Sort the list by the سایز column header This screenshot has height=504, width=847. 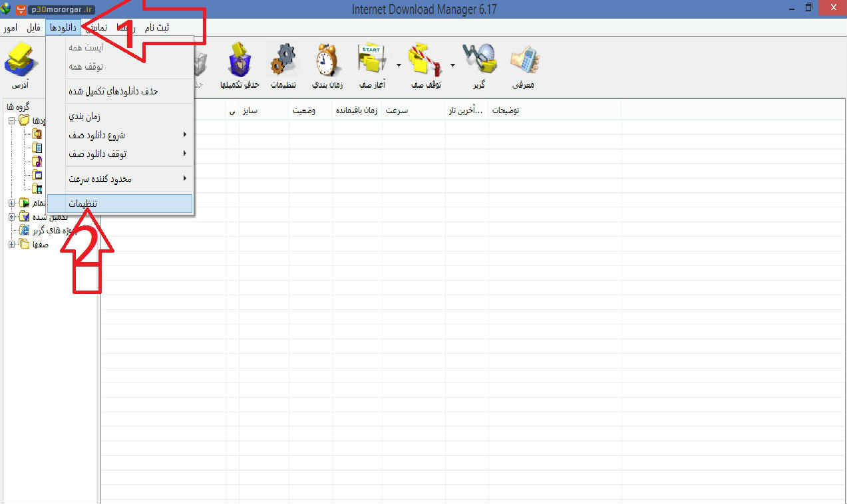pyautogui.click(x=264, y=110)
